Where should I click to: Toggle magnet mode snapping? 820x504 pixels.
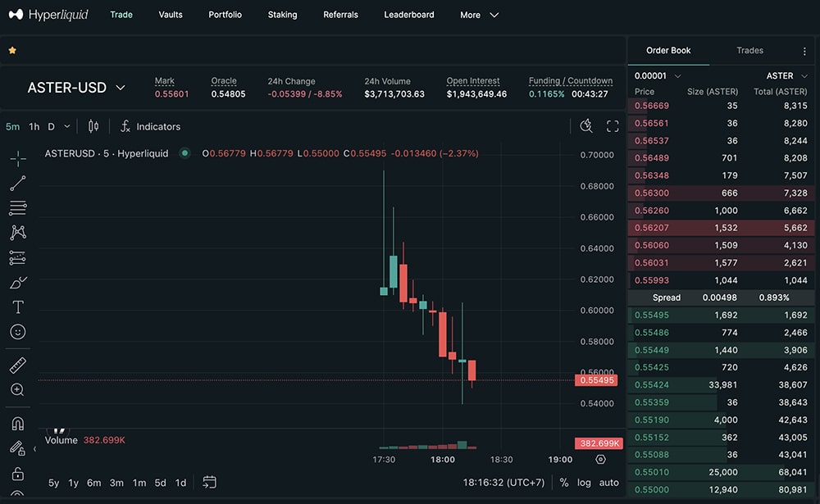tap(18, 423)
